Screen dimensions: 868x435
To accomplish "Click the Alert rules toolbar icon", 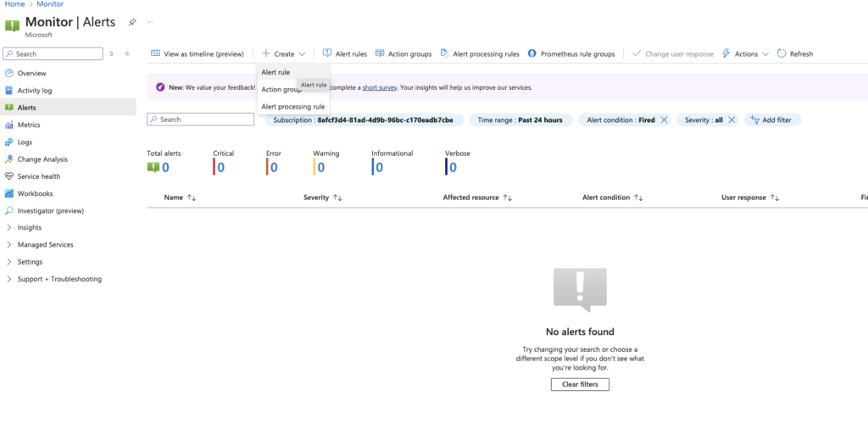I will coord(327,53).
